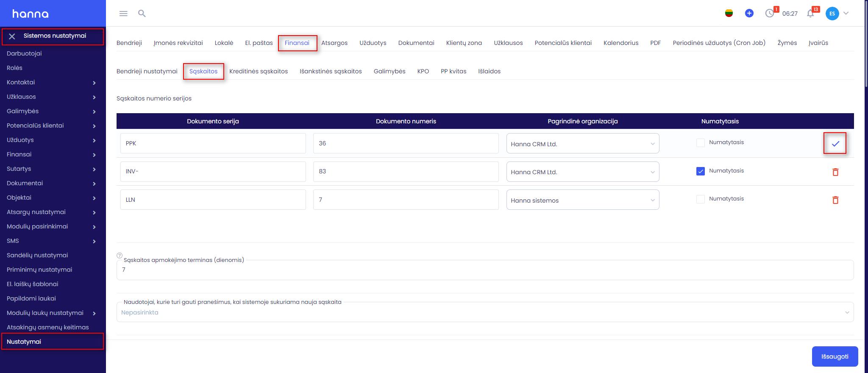
Task: Open the Periodinės užduotys (Cron Job) tab
Action: (x=719, y=43)
